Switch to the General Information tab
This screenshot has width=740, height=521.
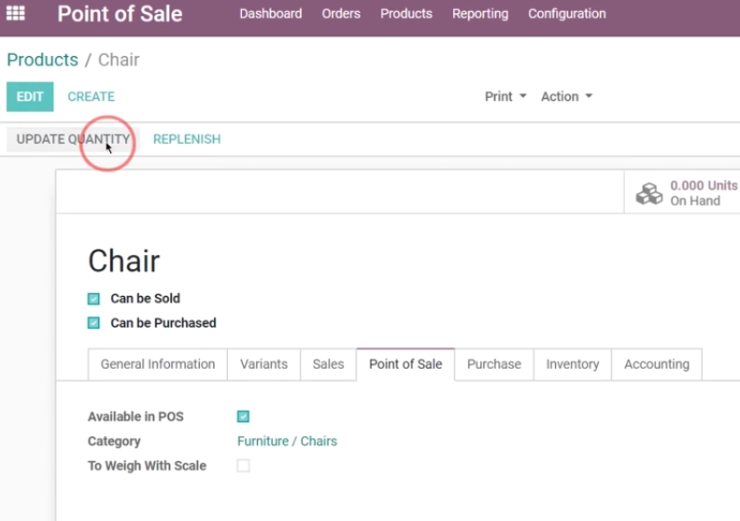[x=158, y=364]
